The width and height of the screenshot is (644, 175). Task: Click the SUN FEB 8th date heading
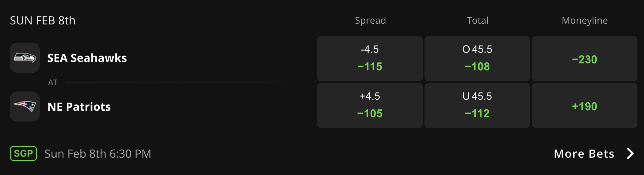(43, 20)
